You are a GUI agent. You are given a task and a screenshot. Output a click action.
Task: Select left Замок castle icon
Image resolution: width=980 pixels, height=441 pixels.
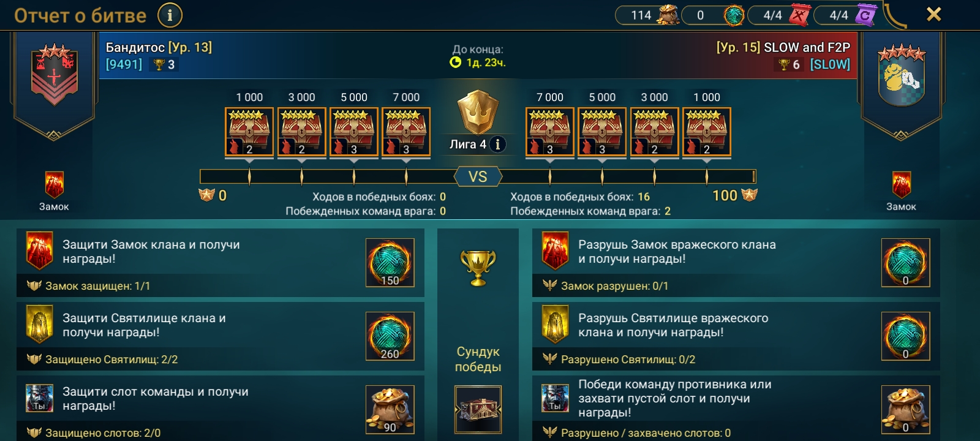coord(54,186)
